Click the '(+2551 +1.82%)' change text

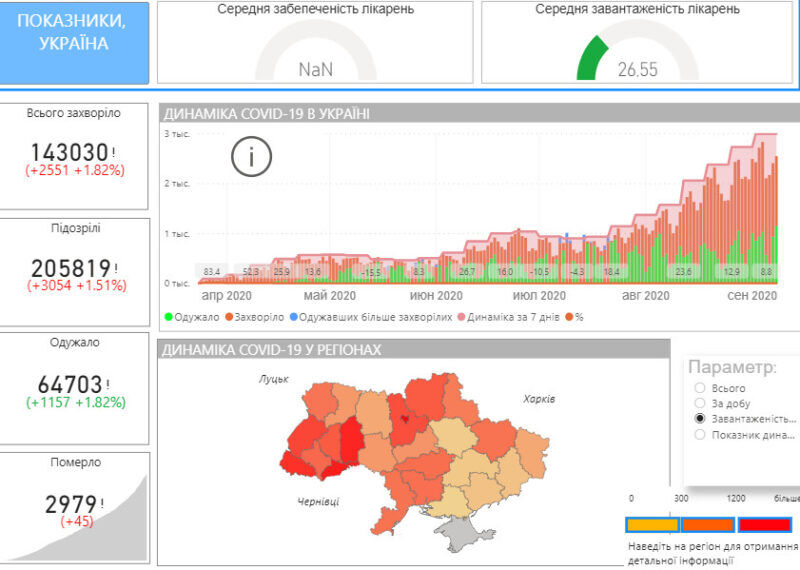coord(75,170)
